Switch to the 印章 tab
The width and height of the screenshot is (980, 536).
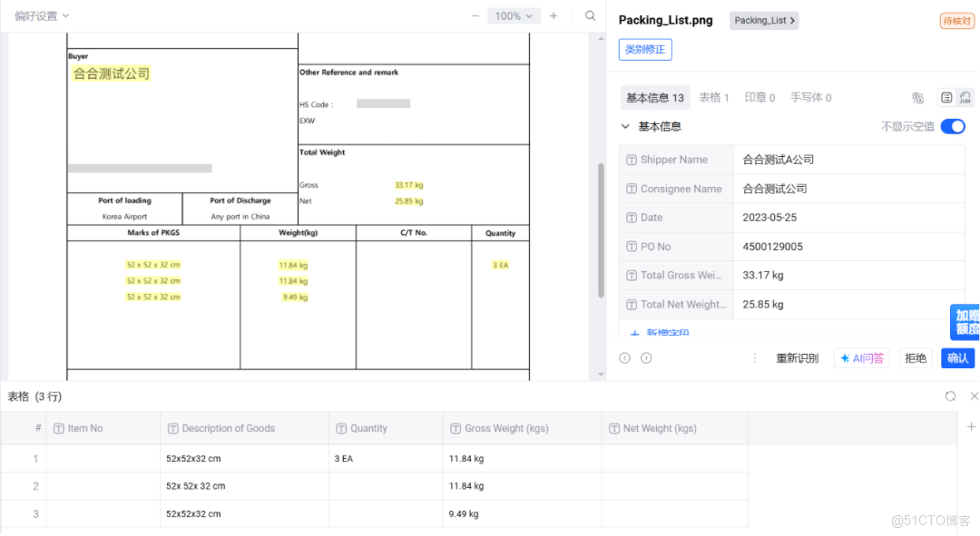tap(759, 97)
